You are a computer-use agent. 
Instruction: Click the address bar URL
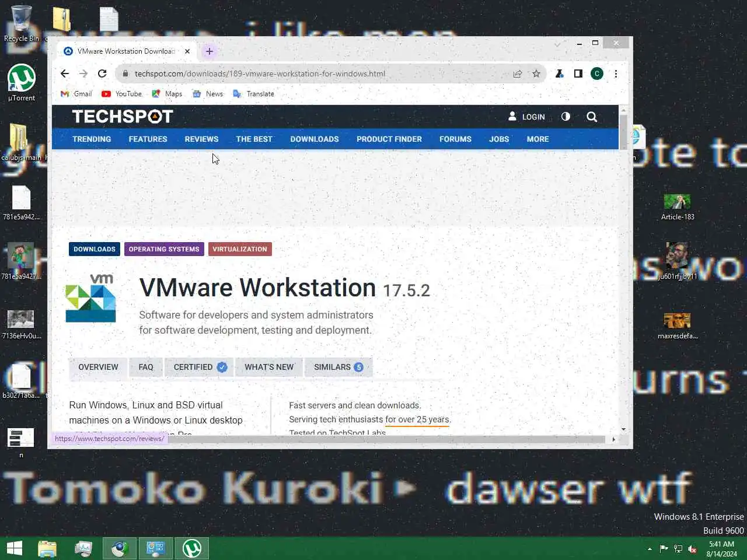coord(260,73)
